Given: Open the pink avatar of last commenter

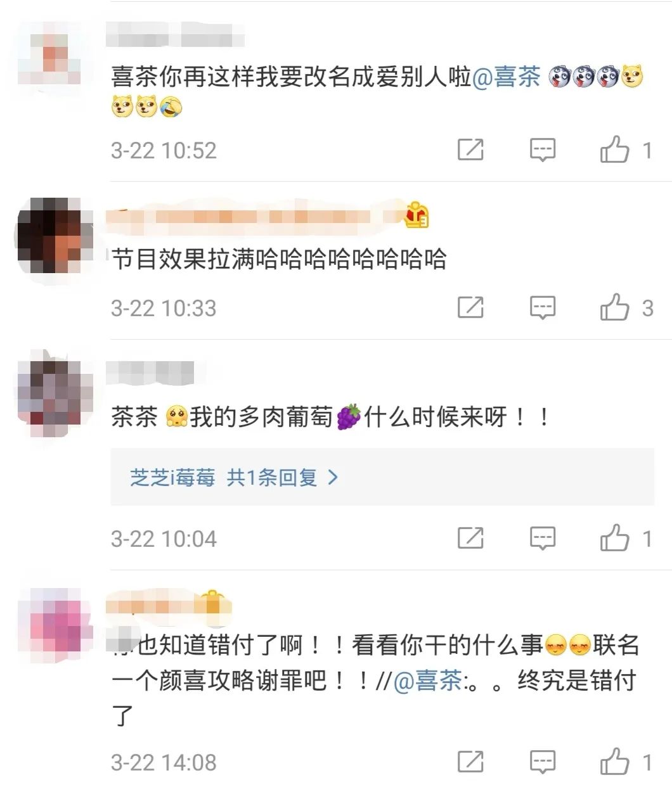Looking at the screenshot, I should point(55,625).
